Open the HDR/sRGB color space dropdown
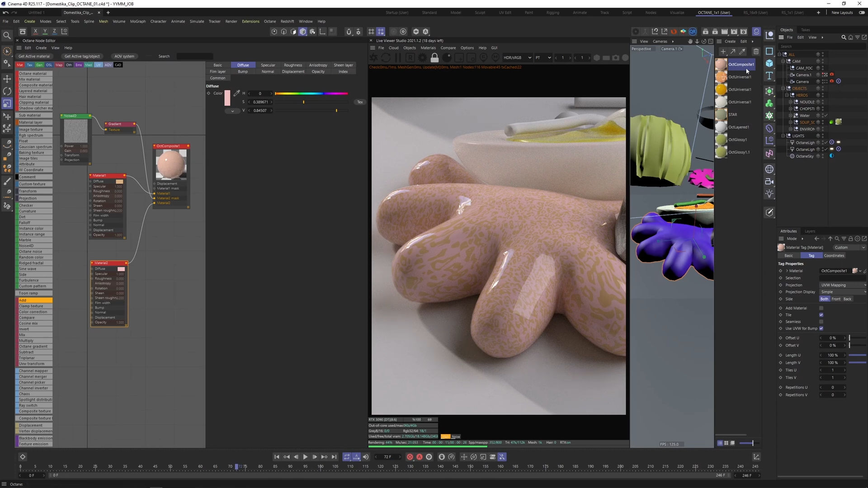Screen dimensions: 868x488 click(x=517, y=58)
